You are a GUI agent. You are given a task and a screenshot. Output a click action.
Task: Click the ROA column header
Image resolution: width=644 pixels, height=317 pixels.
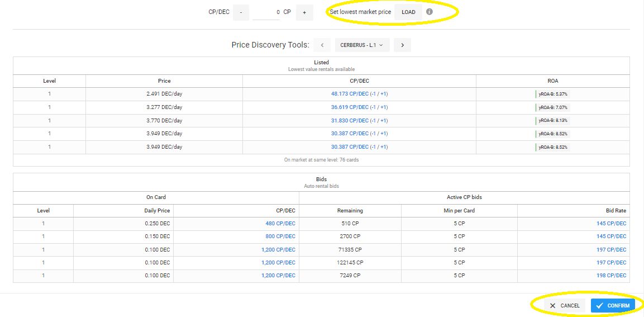(x=552, y=81)
